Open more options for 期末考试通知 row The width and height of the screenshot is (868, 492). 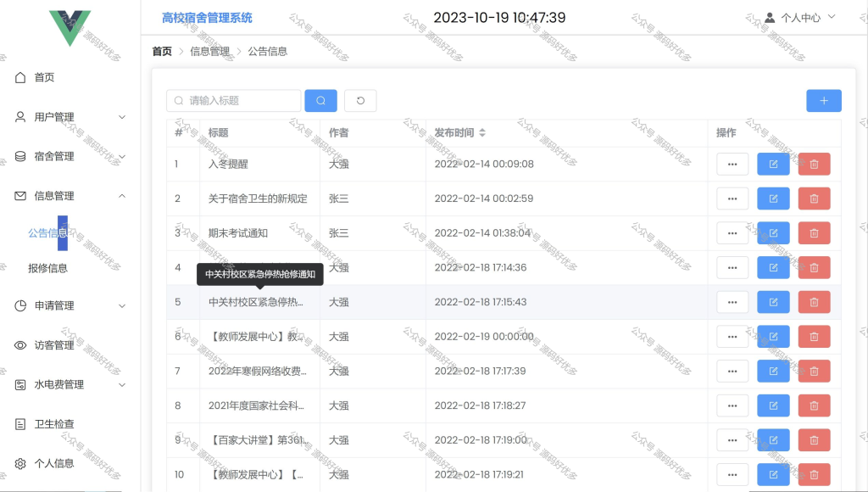(732, 233)
